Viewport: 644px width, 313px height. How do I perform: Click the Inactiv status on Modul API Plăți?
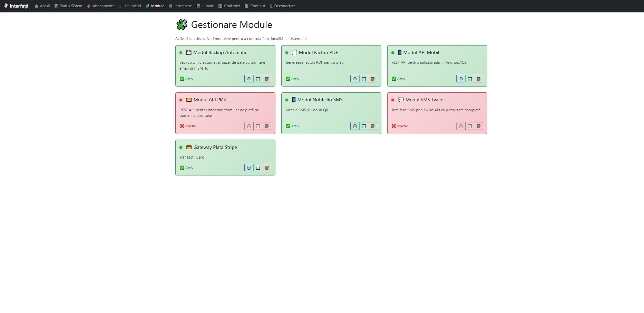(188, 126)
